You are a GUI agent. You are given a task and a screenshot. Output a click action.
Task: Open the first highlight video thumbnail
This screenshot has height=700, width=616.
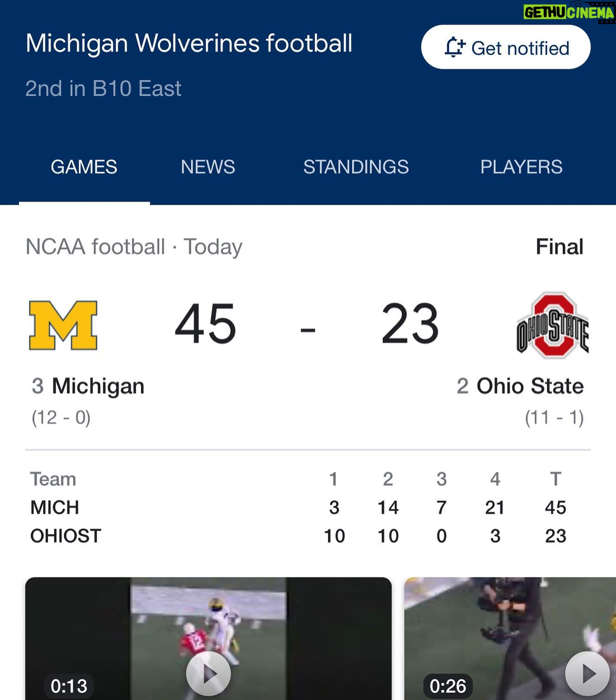click(208, 639)
